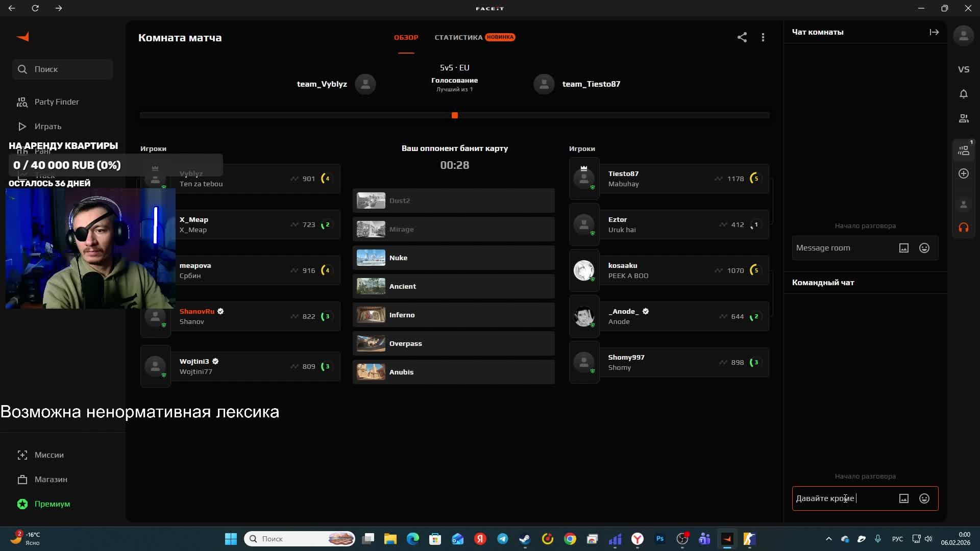Screen dimensions: 980x551
Task: Click the orange voting progress marker
Action: pyautogui.click(x=455, y=115)
